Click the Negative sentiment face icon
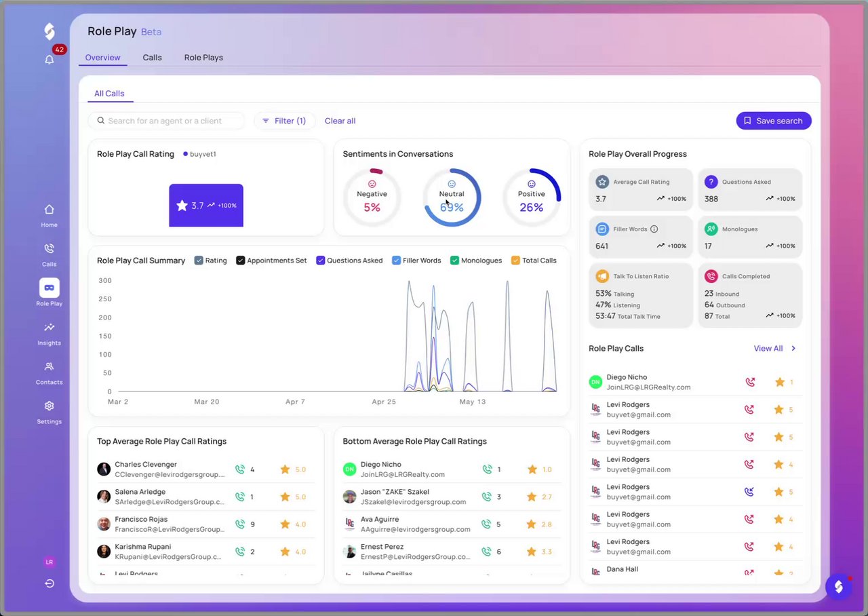 [x=372, y=184]
